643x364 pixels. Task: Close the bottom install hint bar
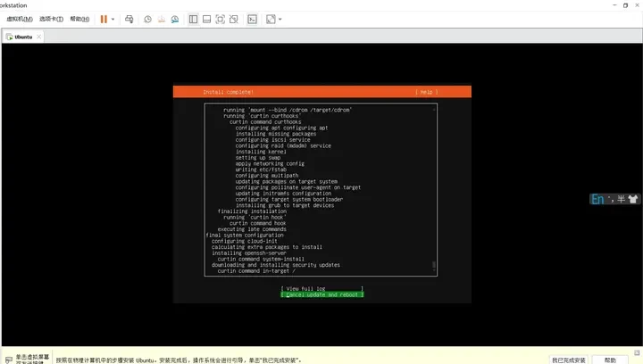click(x=637, y=352)
